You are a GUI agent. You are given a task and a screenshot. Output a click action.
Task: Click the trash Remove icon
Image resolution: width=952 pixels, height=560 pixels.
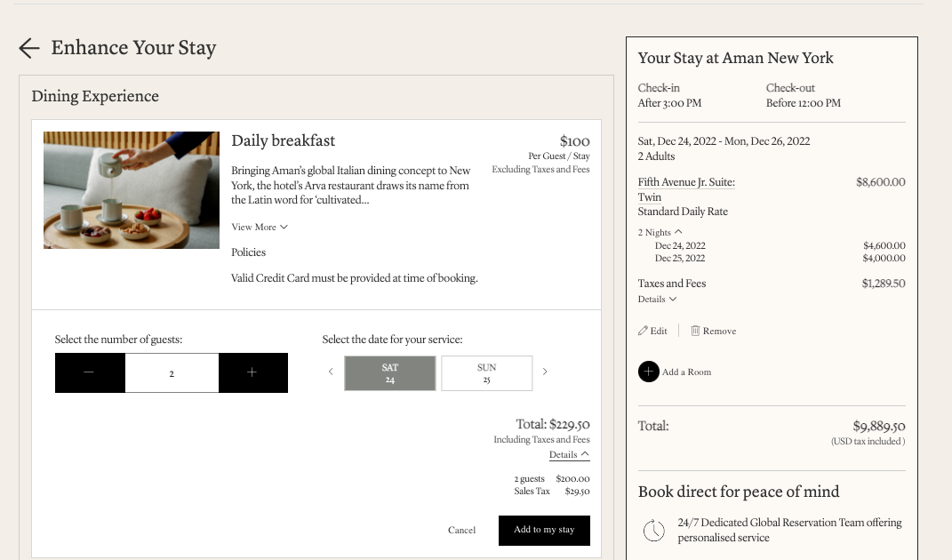pos(695,331)
